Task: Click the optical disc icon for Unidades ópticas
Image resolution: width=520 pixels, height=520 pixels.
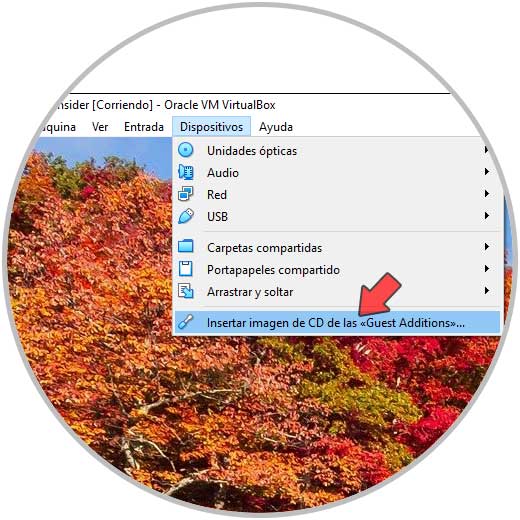Action: [186, 150]
